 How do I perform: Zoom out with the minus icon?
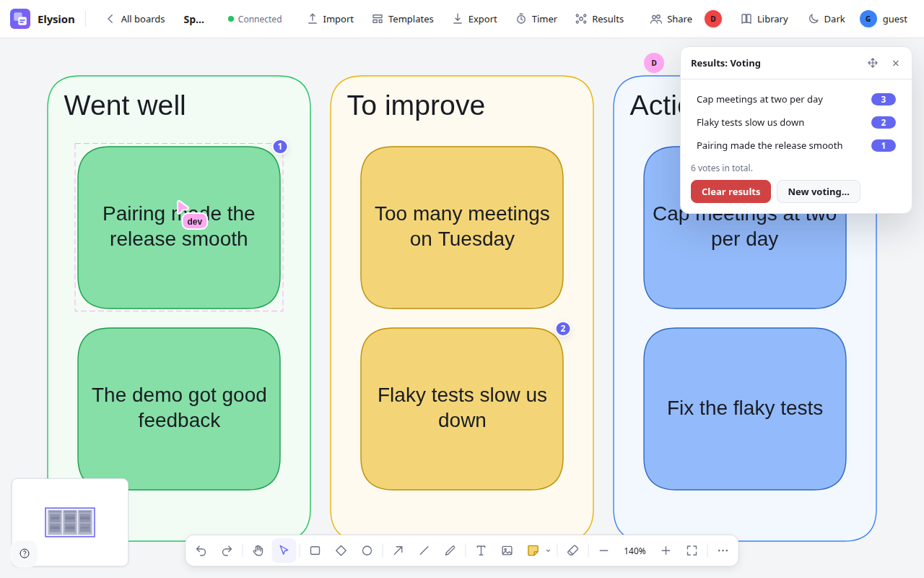603,551
